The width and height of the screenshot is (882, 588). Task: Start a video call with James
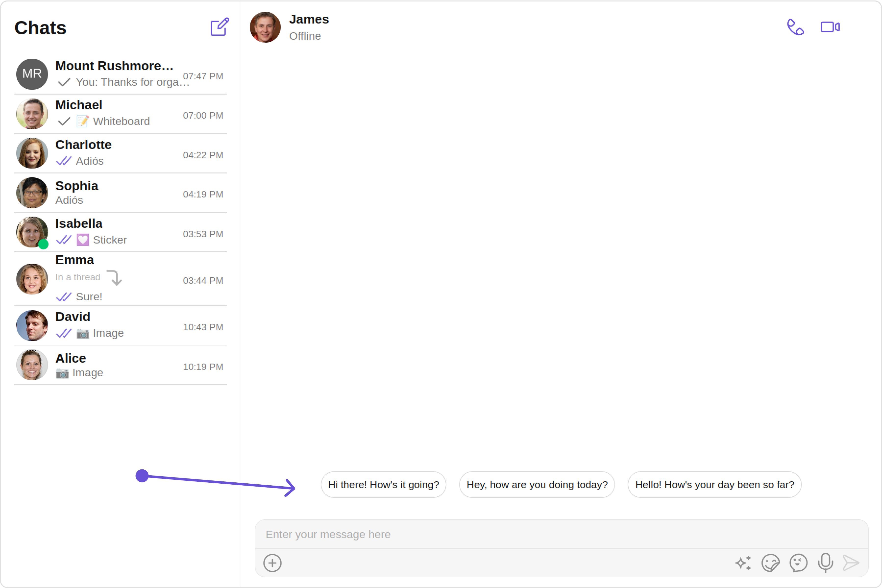coord(830,27)
